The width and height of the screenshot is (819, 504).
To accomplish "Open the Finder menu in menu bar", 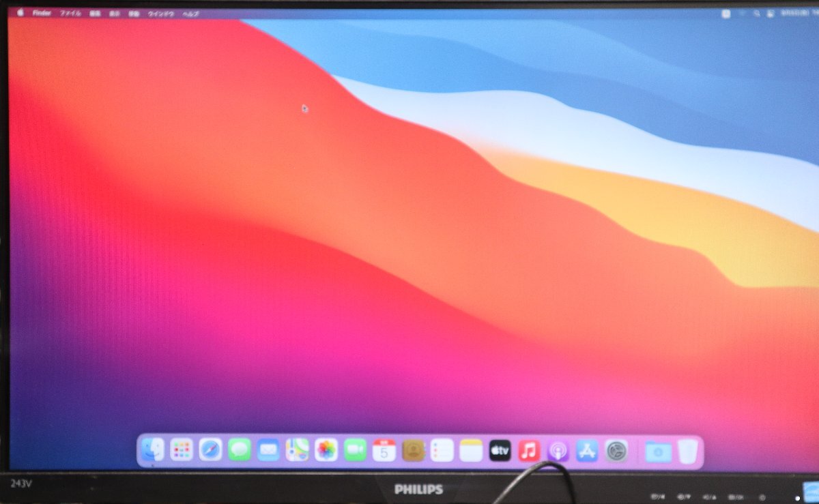I will tap(42, 13).
